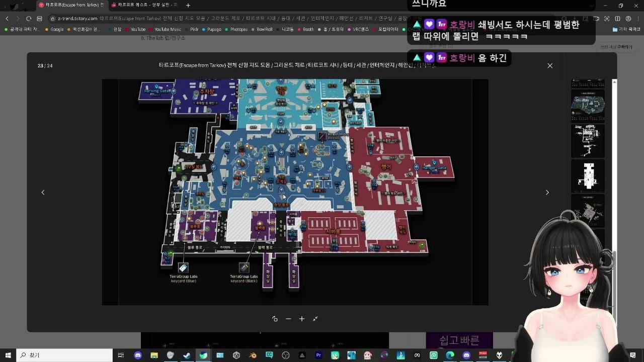This screenshot has height=362, width=644.
Task: Open Premiere Pro from the taskbar
Action: pyautogui.click(x=318, y=355)
